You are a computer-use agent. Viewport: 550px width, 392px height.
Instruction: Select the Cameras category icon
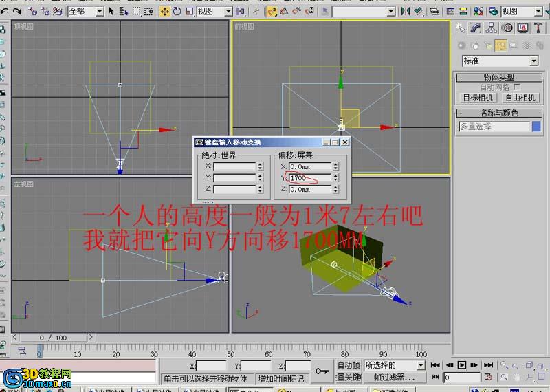pyautogui.click(x=500, y=45)
